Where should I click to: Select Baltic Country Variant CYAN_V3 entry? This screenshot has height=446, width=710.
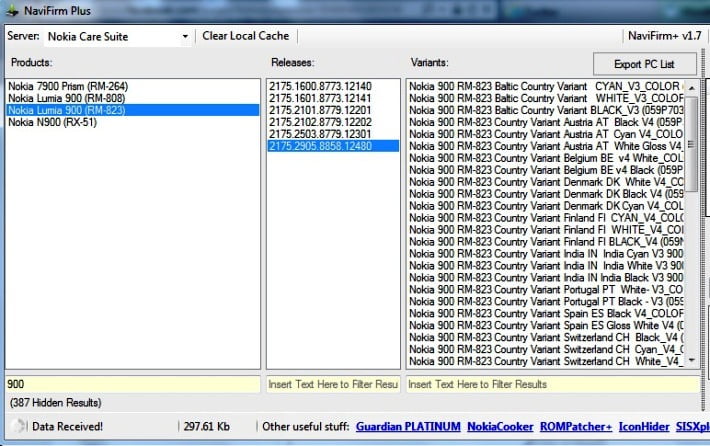(x=546, y=86)
